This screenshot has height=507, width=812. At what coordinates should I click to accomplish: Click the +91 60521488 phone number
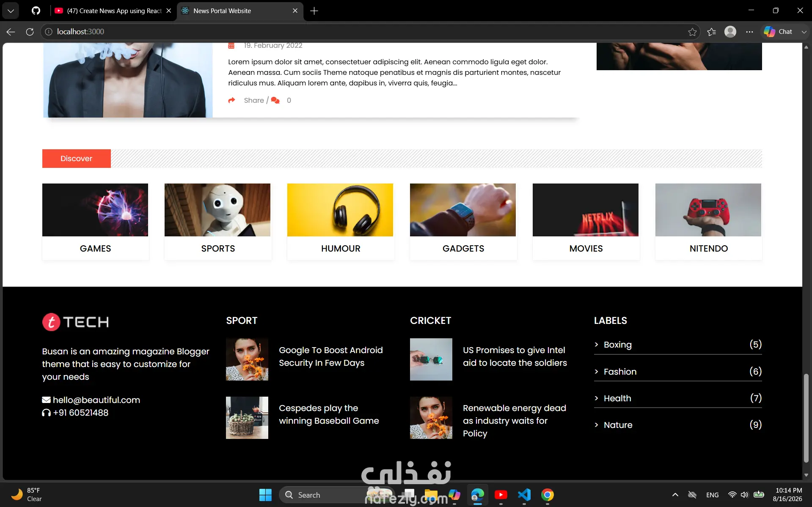[81, 413]
